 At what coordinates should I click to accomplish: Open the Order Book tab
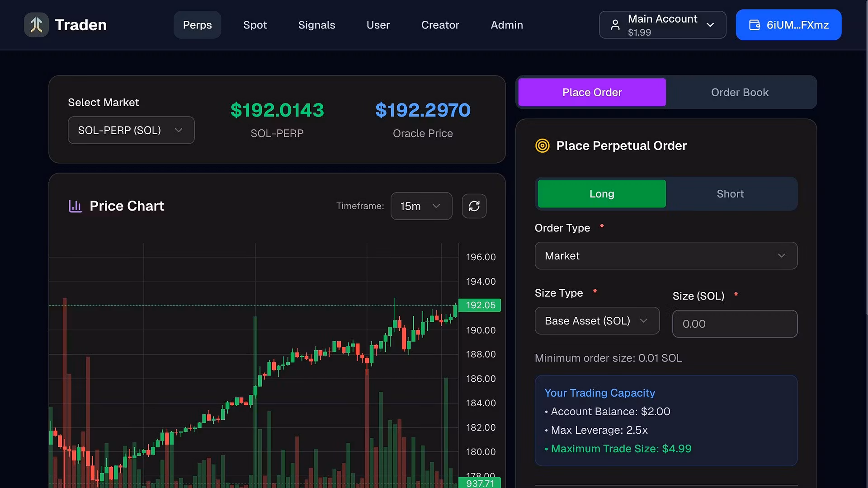coord(739,92)
